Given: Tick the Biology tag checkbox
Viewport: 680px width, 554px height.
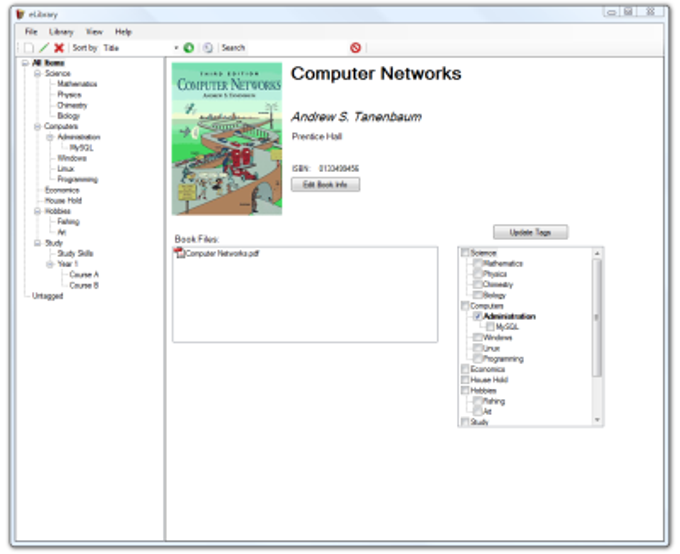Looking at the screenshot, I should coord(477,295).
